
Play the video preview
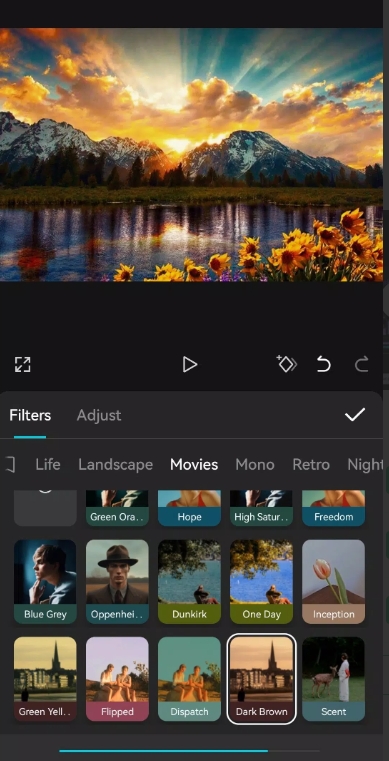coord(189,364)
